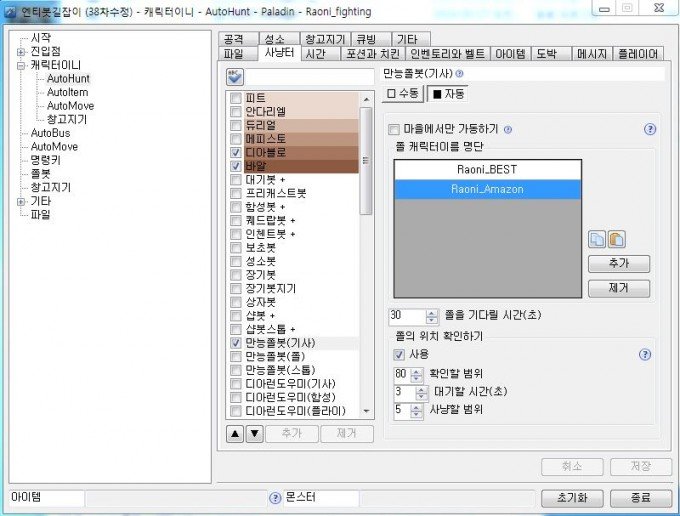This screenshot has height=516, width=680.
Task: Expand the 진입점 tree node
Action: point(21,52)
